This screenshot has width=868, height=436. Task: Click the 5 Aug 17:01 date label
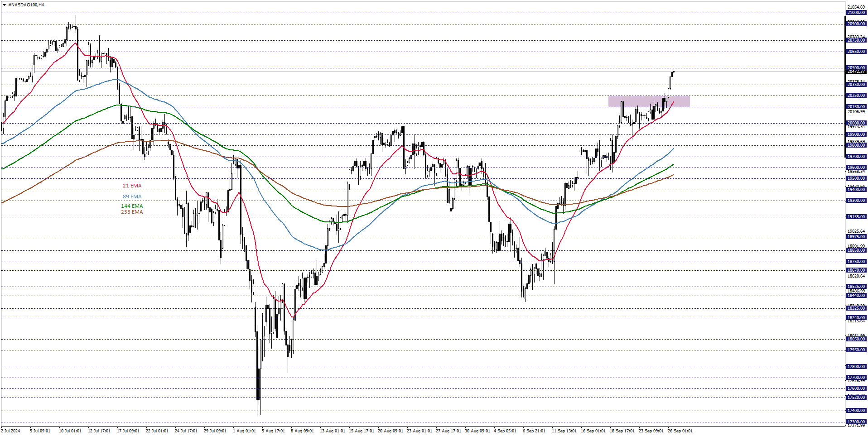(273, 431)
